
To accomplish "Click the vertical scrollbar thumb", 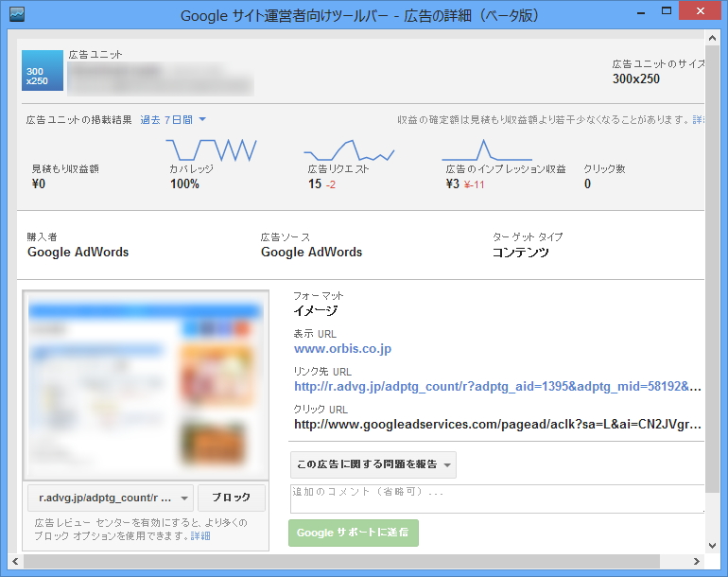I will tap(712, 269).
